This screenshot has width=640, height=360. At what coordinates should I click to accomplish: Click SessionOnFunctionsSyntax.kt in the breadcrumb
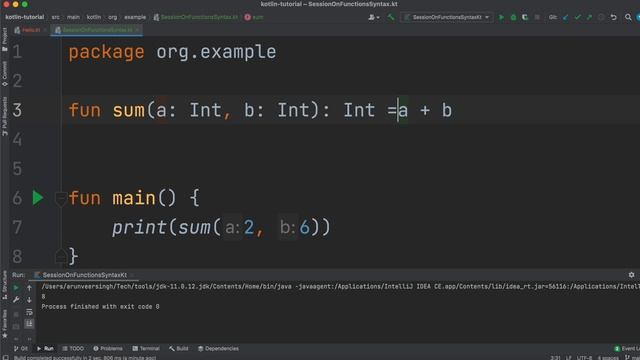[x=196, y=17]
